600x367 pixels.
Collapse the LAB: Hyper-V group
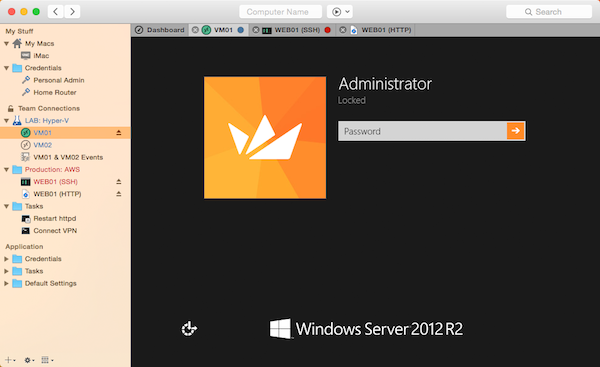[7, 121]
